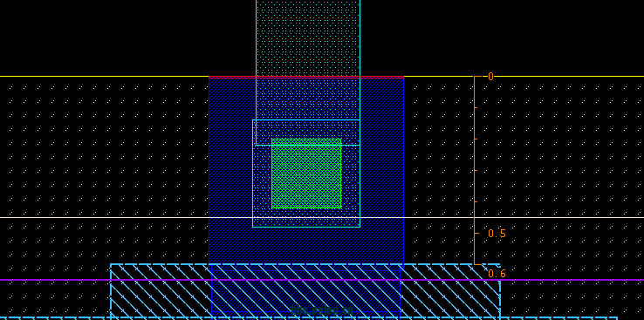Click the ruler's 0 label
This screenshot has height=320, width=644.
[490, 77]
